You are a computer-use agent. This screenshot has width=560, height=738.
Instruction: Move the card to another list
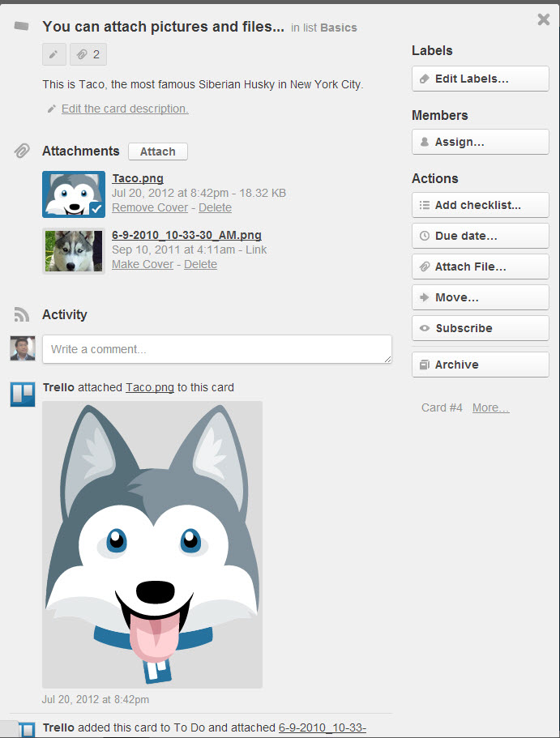click(x=480, y=297)
